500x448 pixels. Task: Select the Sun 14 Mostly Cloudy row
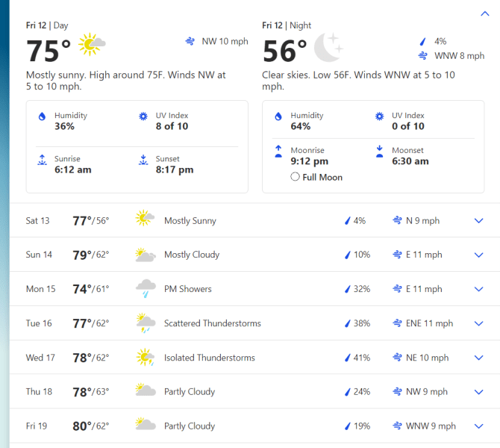pos(254,255)
